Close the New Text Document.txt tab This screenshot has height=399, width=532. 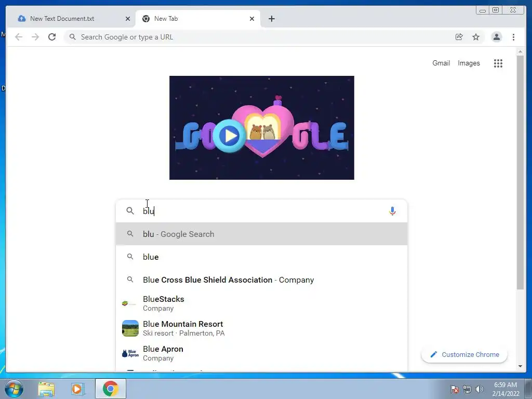click(x=128, y=19)
